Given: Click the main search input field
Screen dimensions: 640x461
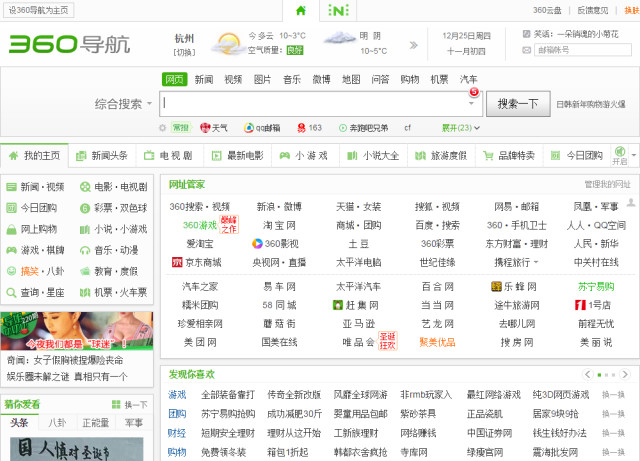Looking at the screenshot, I should click(321, 104).
